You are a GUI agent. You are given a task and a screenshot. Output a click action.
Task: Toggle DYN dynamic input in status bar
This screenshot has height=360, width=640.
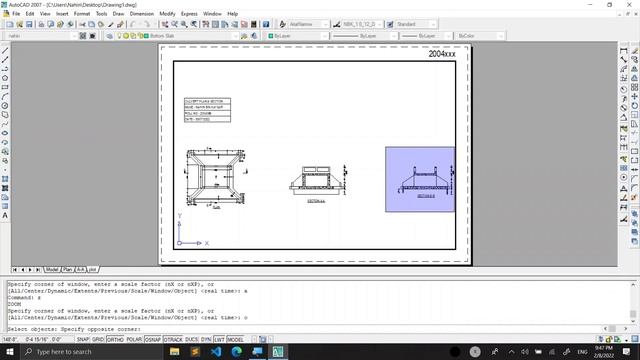[206, 339]
